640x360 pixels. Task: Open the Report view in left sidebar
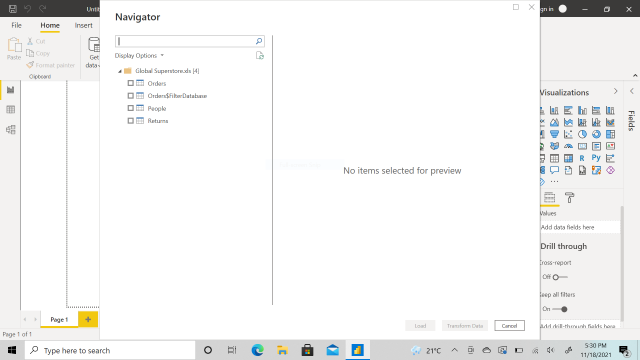[11, 90]
